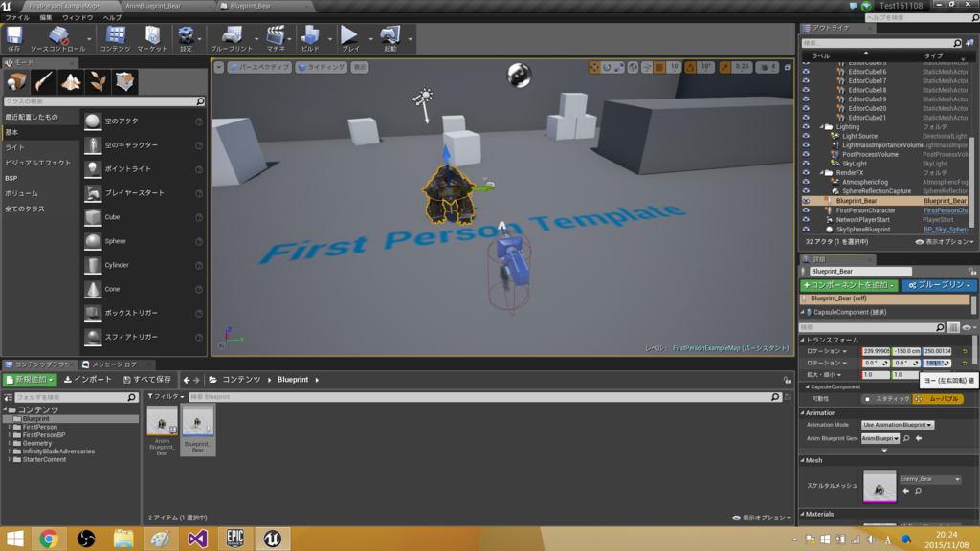Toggle visibility eye for PostProcessVolume
The image size is (980, 551).
(806, 154)
